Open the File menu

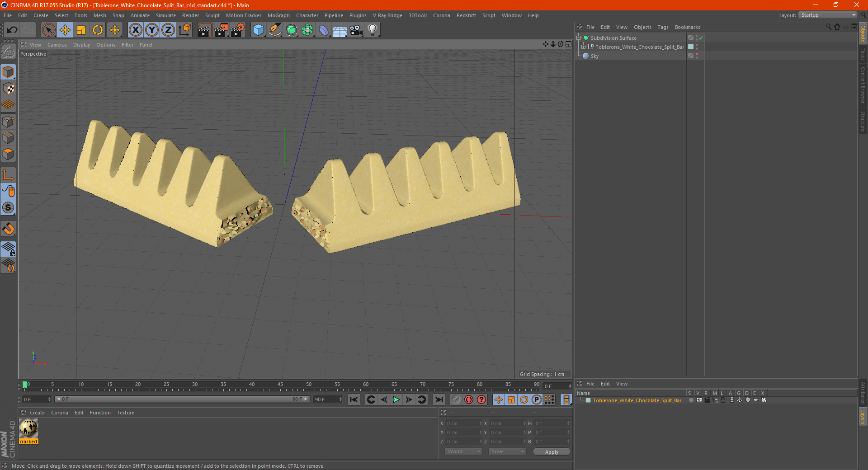click(x=8, y=15)
